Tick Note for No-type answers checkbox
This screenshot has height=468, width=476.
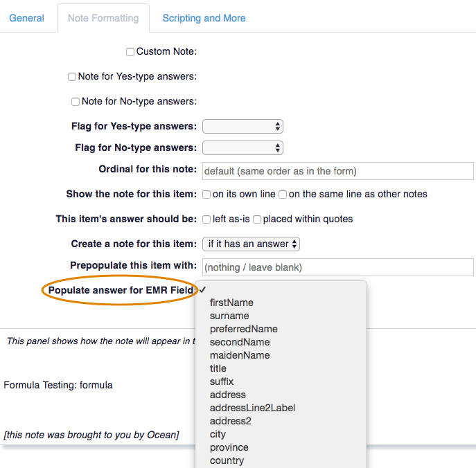click(x=76, y=102)
